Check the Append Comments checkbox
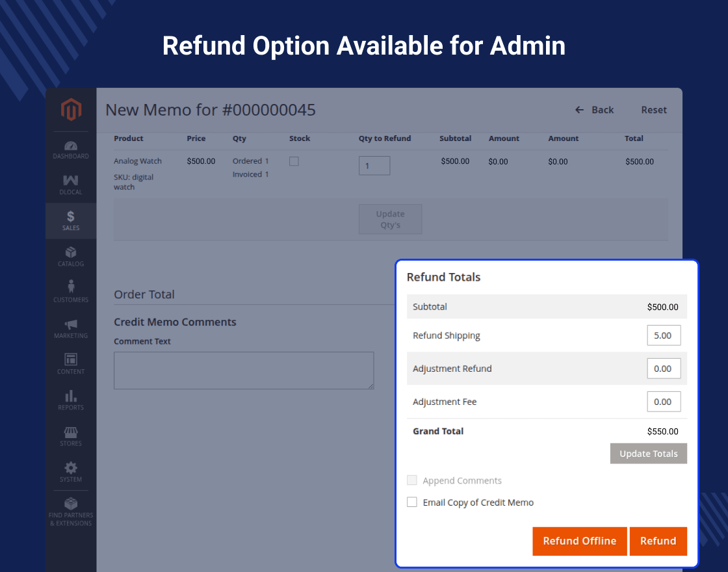Image resolution: width=728 pixels, height=572 pixels. 412,480
